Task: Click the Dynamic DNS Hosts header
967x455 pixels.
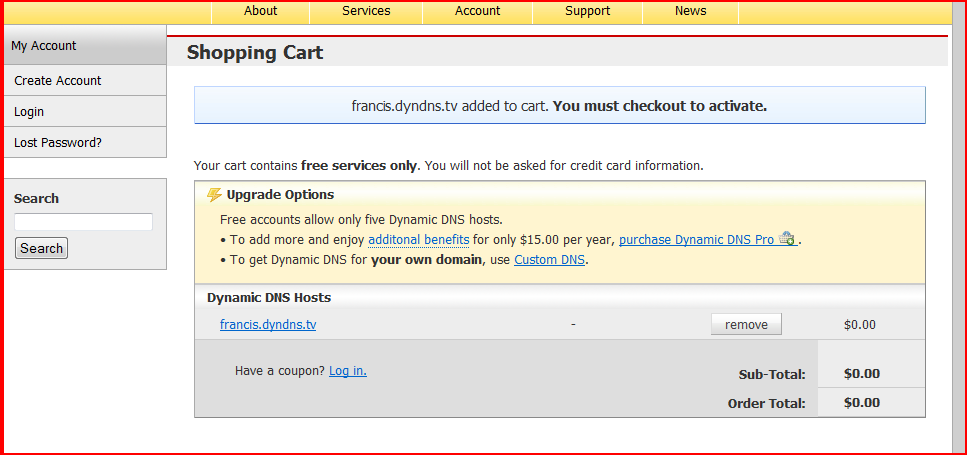Action: (269, 298)
